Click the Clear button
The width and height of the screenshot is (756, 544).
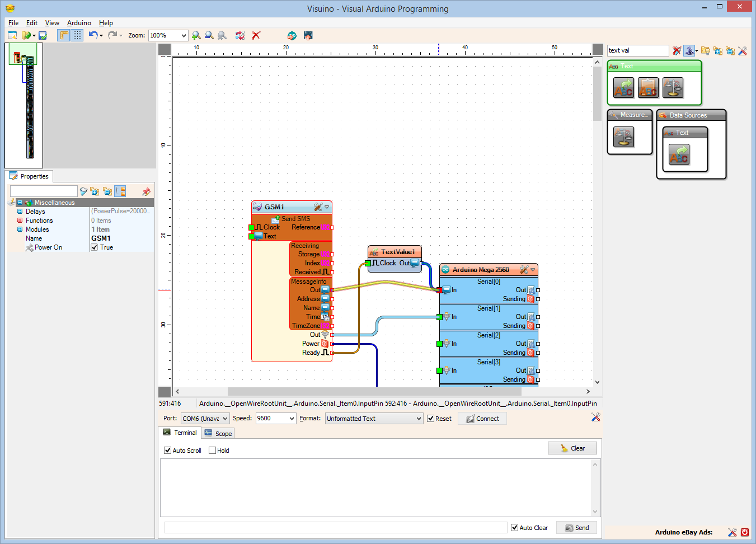coord(572,448)
